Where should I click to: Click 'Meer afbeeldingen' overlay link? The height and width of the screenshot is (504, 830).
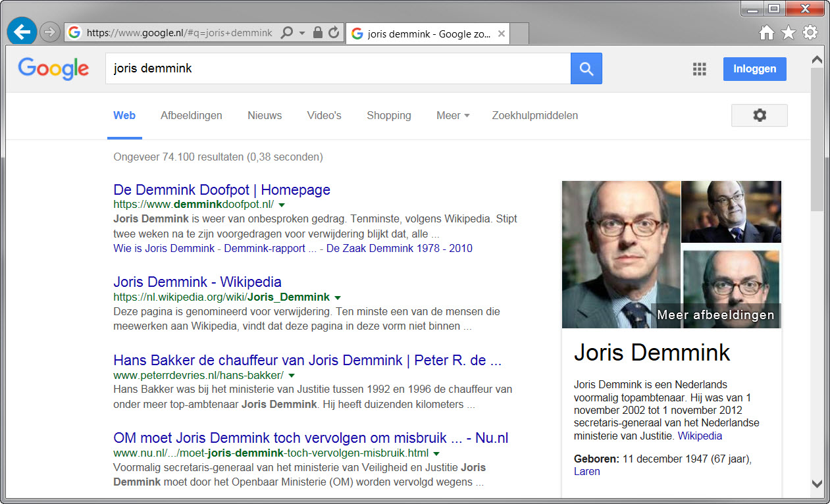(715, 315)
